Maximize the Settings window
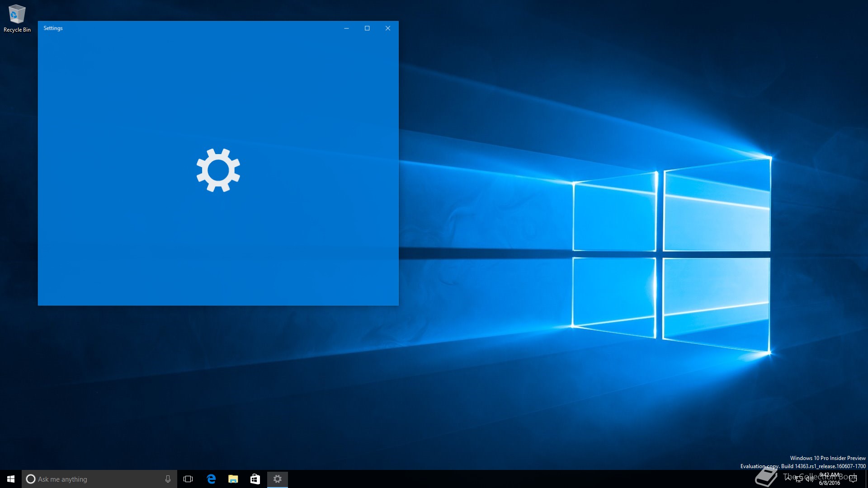Screen dimensions: 868x488 [x=367, y=28]
